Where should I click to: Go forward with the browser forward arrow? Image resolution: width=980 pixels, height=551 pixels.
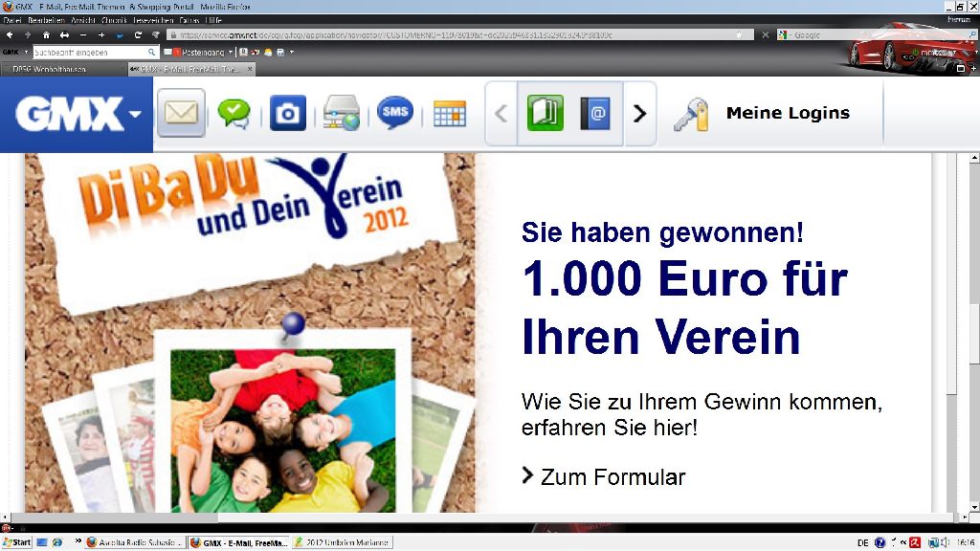point(27,35)
